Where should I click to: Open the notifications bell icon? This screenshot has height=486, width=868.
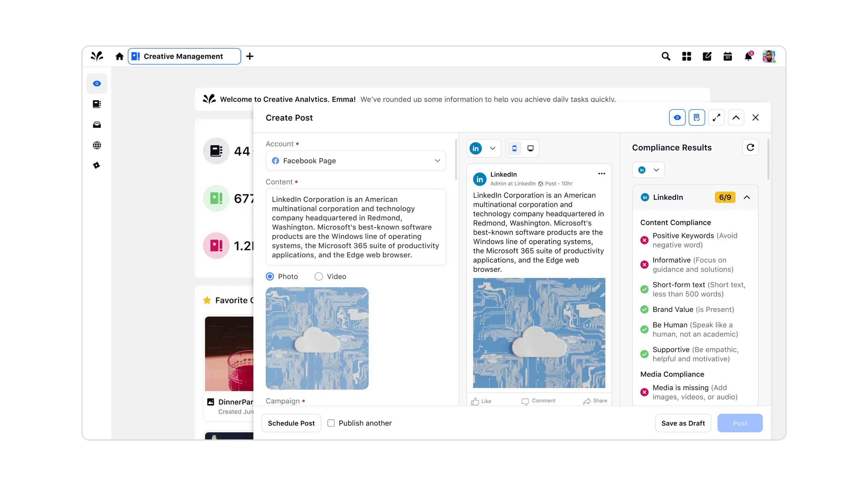(748, 56)
